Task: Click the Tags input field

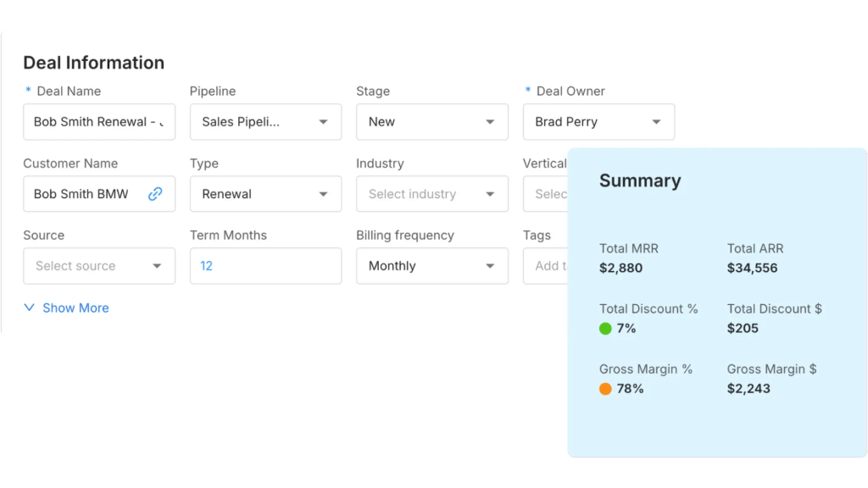Action: click(545, 266)
